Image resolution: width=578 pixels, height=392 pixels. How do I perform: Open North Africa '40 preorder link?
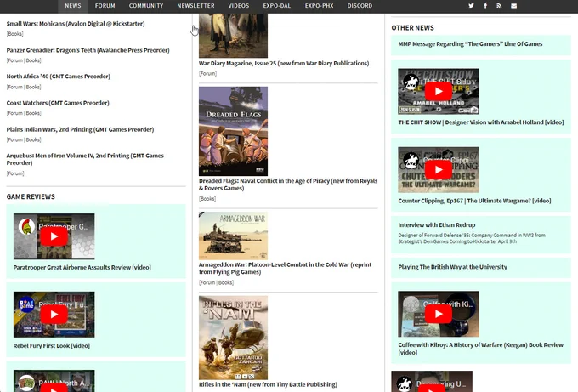59,77
